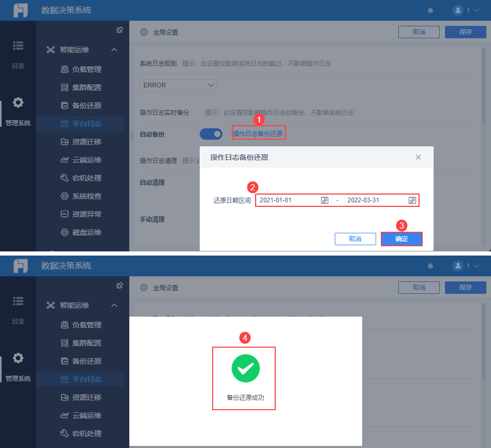Open 资源迁移 in the upper sidebar
Viewport: 491px width, 448px height.
[81, 142]
